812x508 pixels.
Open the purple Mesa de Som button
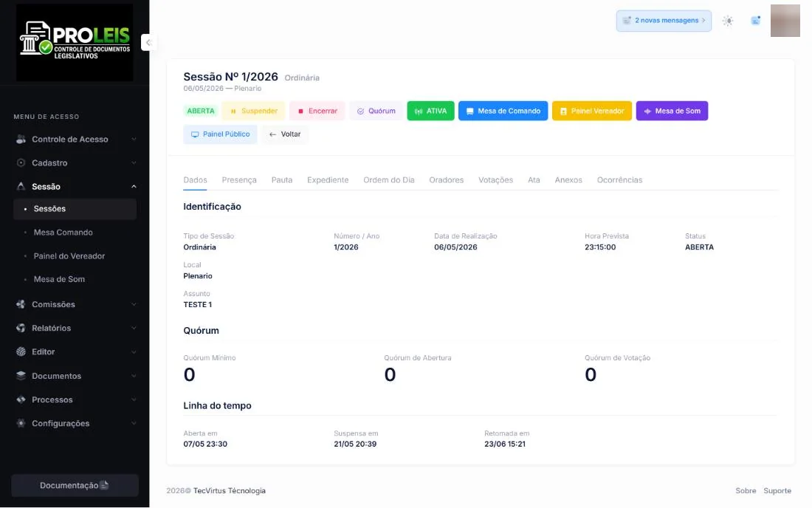[672, 111]
